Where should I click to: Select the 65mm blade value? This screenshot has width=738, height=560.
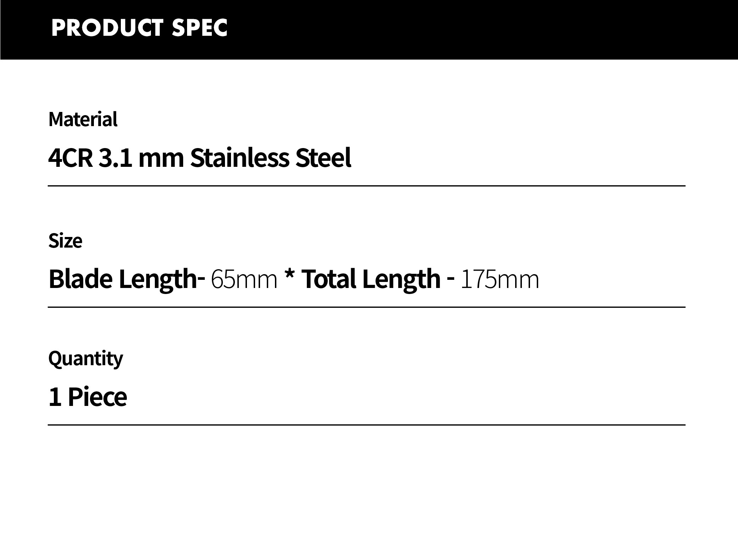tap(244, 280)
